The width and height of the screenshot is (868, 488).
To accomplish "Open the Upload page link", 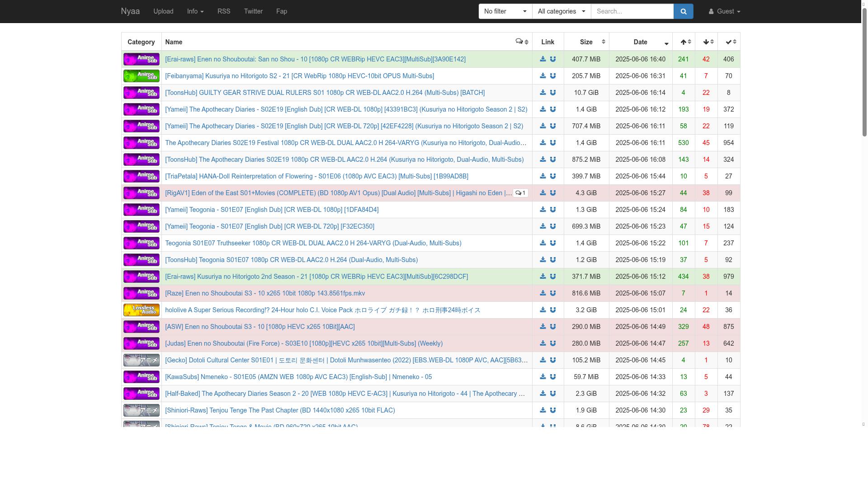I will coord(163,11).
